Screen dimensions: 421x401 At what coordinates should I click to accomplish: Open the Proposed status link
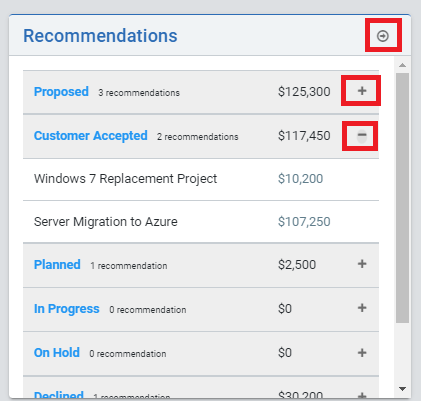(61, 91)
